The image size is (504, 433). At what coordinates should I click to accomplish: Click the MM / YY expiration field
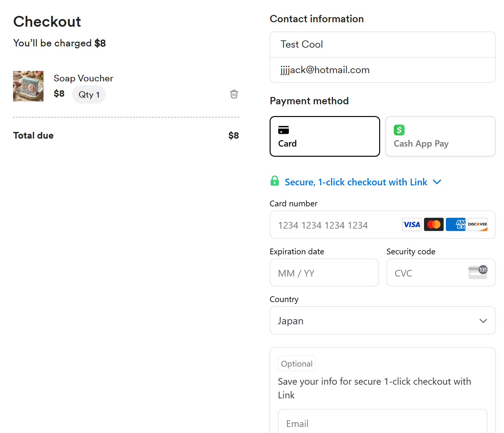pyautogui.click(x=324, y=273)
